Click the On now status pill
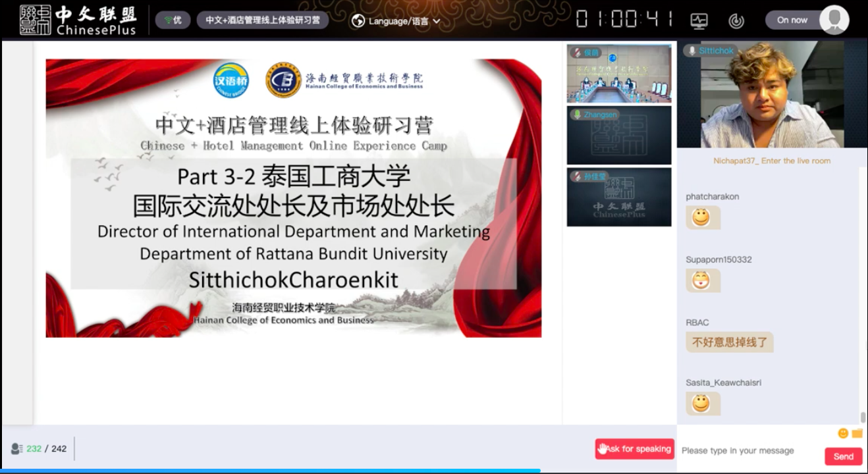This screenshot has height=474, width=868. point(792,20)
